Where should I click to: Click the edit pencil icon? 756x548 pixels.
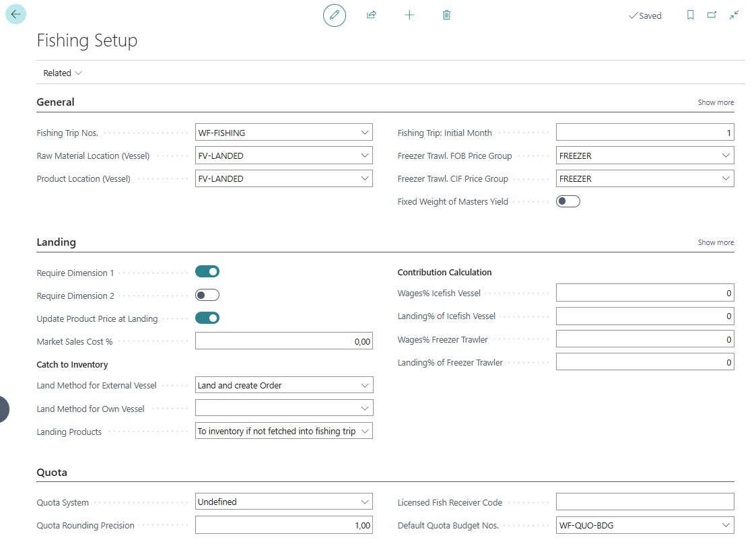tap(334, 15)
